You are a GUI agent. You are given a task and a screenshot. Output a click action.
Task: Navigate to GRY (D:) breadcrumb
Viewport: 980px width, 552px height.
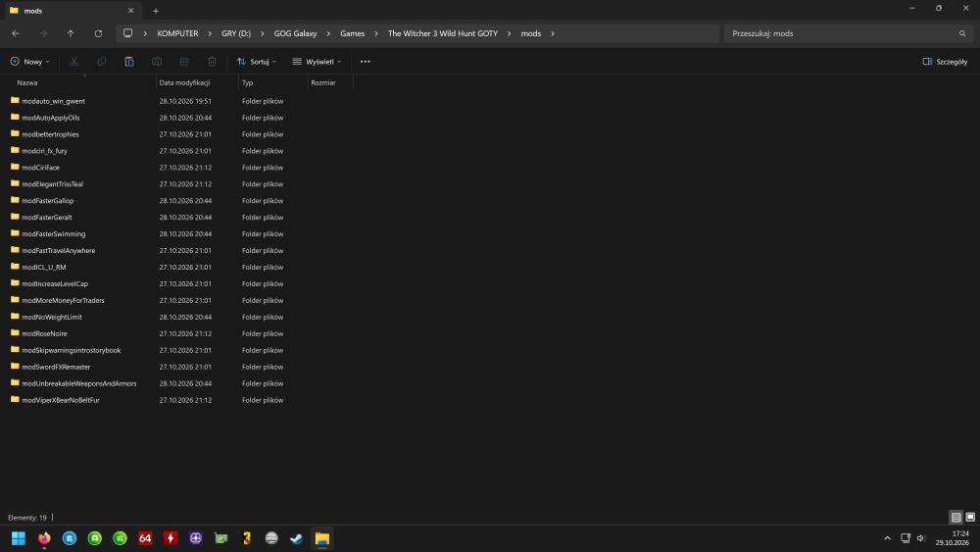(x=235, y=33)
